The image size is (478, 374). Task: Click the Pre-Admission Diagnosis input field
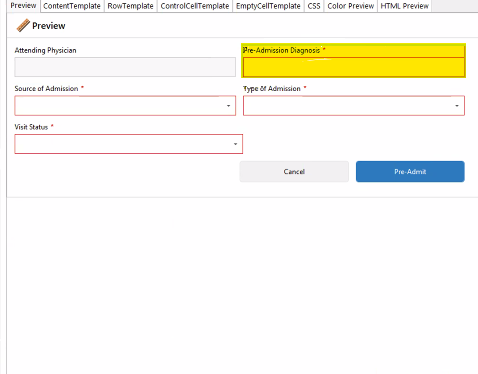coord(354,67)
